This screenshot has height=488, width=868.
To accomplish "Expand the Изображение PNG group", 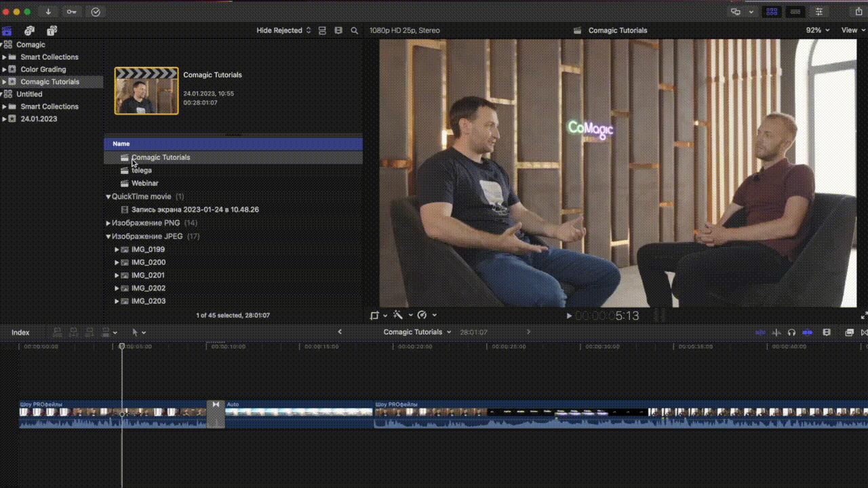I will tap(108, 223).
